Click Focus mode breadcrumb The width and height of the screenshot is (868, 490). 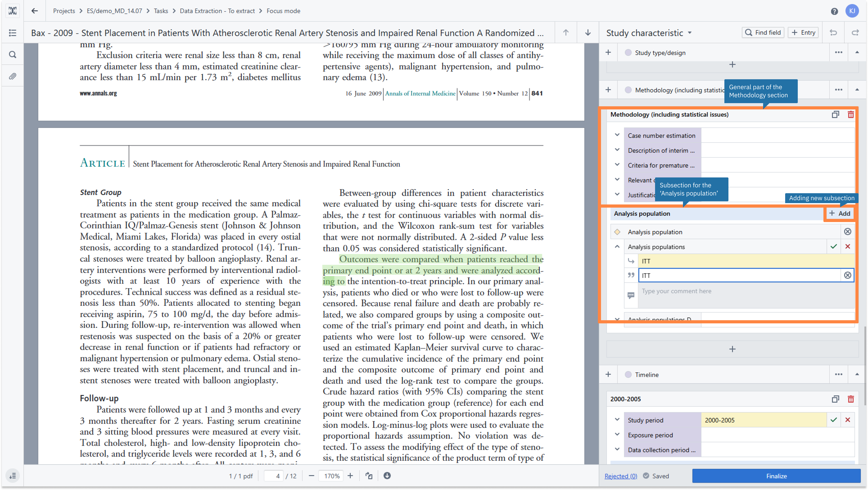[x=283, y=11]
